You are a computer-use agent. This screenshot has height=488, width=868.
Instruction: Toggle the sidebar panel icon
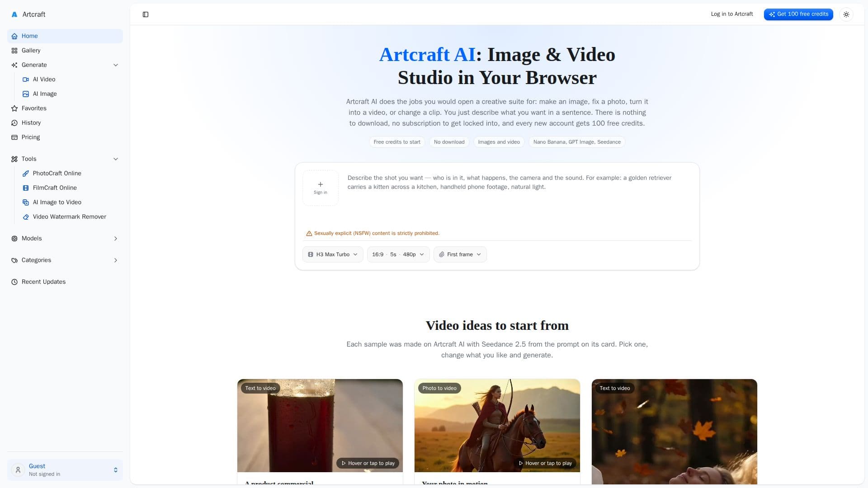(x=146, y=14)
